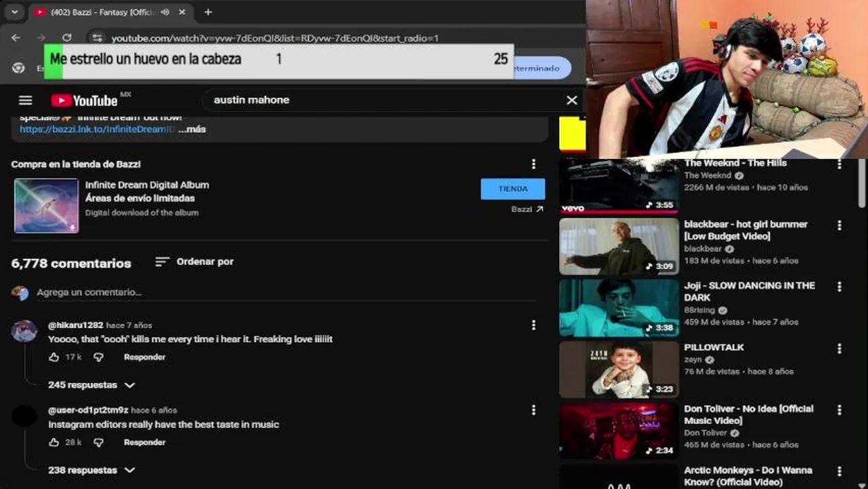Screen dimensions: 868x489
Task: Open the blackbear channel name under video title
Action: 703,249
